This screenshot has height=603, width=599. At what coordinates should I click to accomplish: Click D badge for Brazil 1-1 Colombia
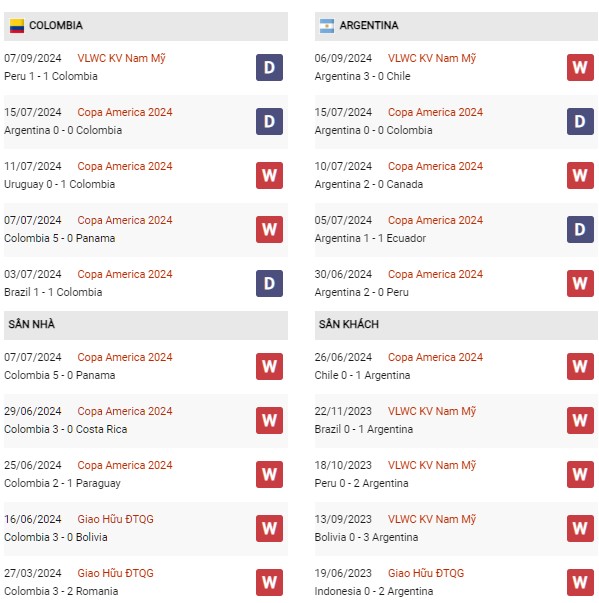(269, 284)
